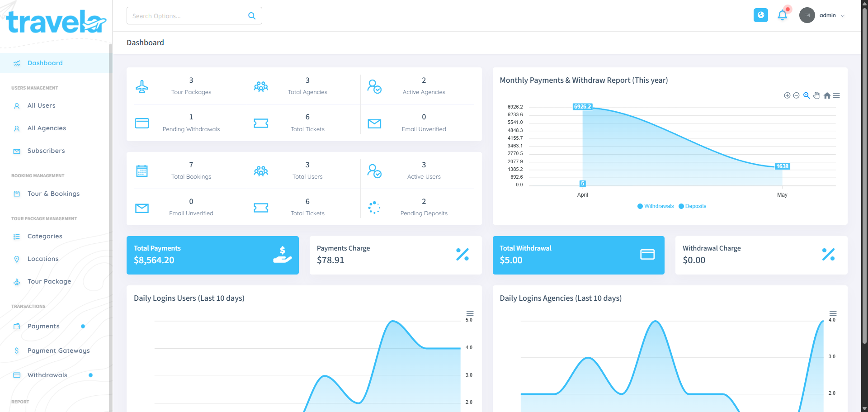868x412 pixels.
Task: Expand the admin account dropdown
Action: point(828,15)
